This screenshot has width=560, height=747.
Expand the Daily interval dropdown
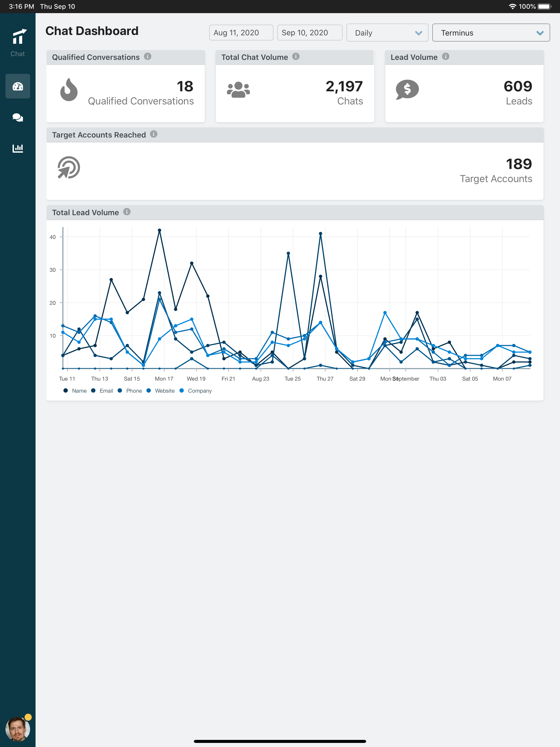[387, 33]
